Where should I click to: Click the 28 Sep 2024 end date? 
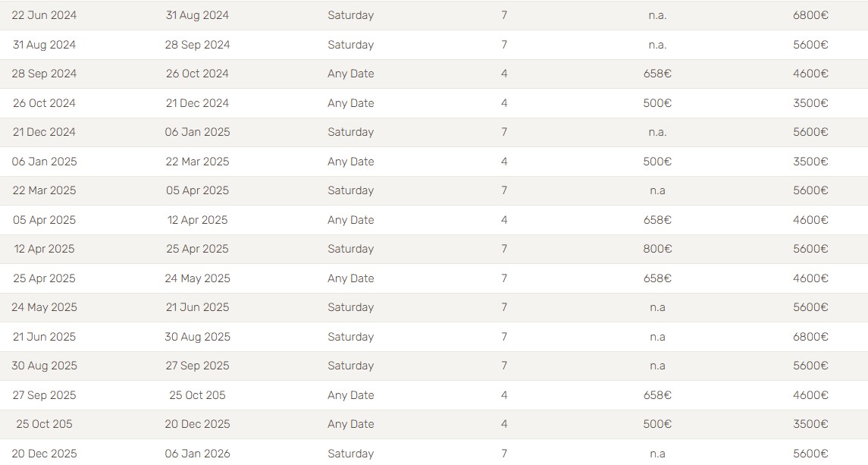(x=198, y=45)
